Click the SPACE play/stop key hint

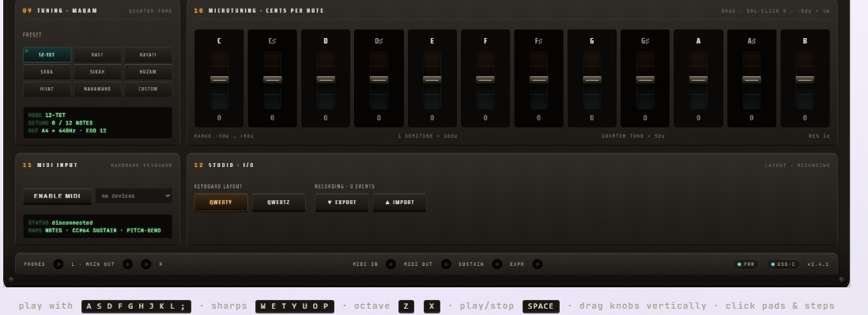coord(541,306)
